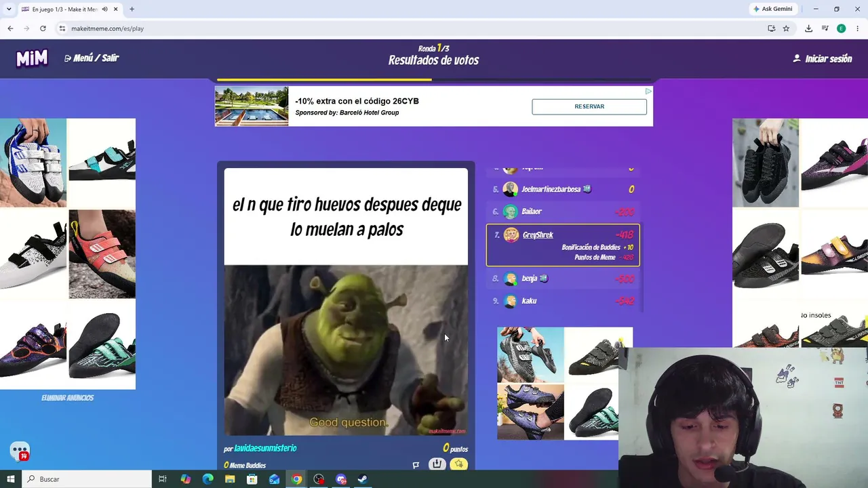The height and width of the screenshot is (488, 868).
Task: Click the blue-white climbing shoe ad image
Action: click(33, 163)
